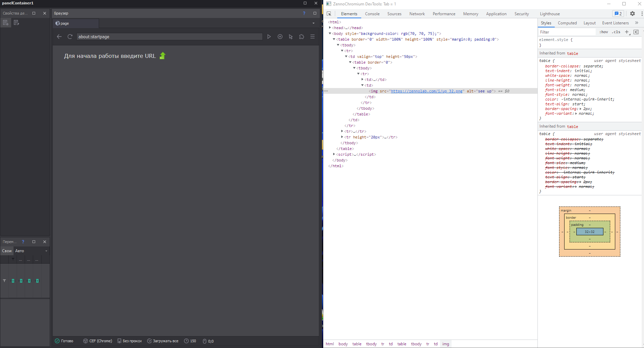Open the Performance tab

point(444,14)
